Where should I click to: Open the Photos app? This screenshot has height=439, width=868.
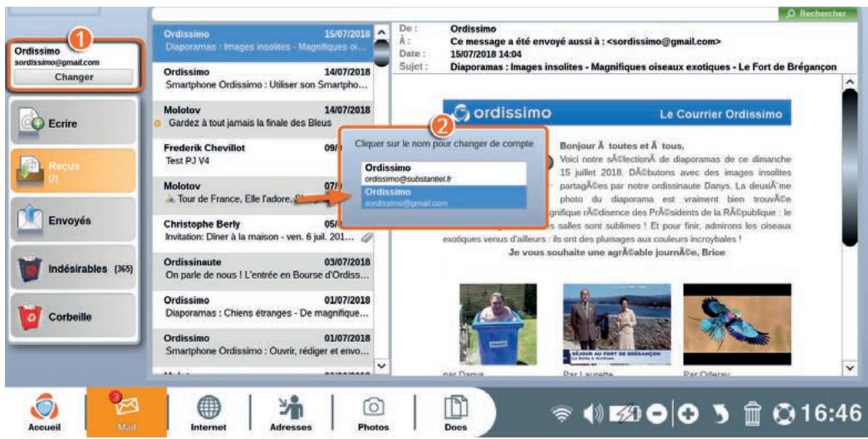[373, 413]
